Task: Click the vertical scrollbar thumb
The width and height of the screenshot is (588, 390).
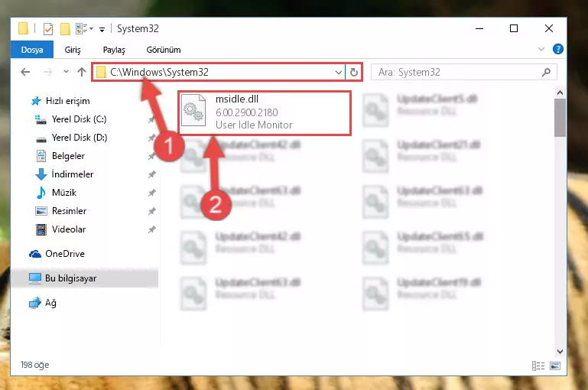Action: (560, 118)
